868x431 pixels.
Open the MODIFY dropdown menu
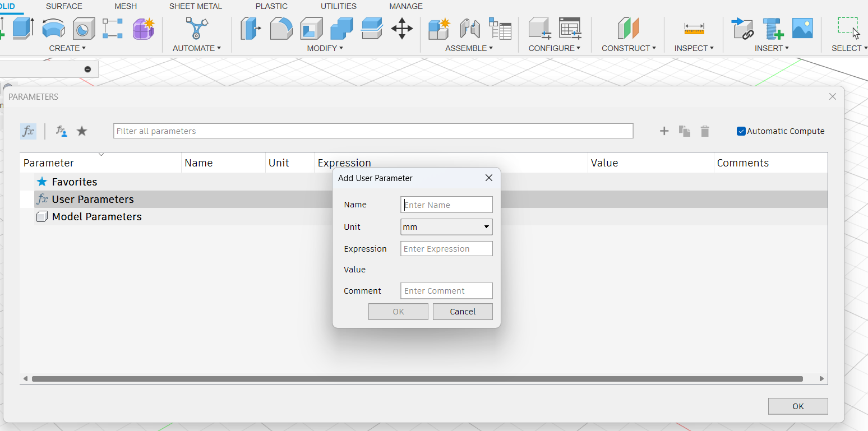[x=325, y=48]
